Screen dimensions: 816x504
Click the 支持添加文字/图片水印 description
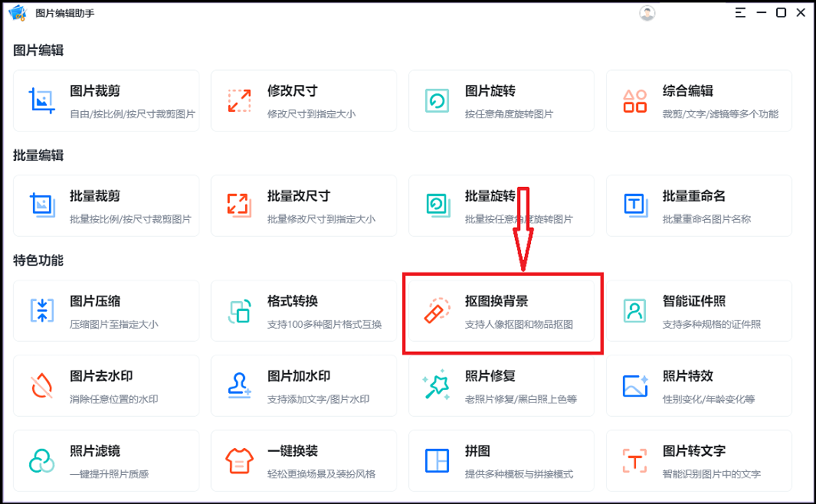click(319, 399)
